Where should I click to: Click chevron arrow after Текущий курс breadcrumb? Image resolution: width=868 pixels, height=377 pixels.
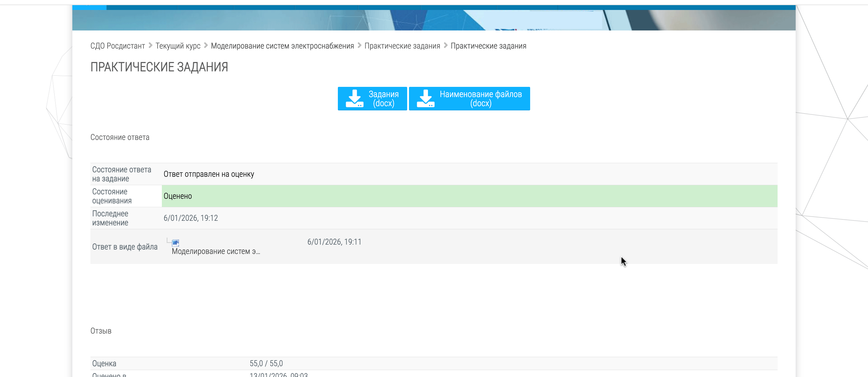click(206, 45)
